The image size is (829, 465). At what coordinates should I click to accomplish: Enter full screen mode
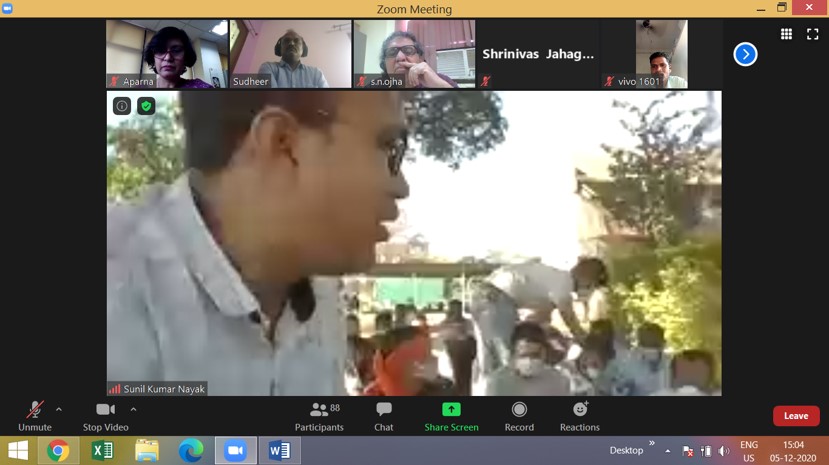[813, 34]
